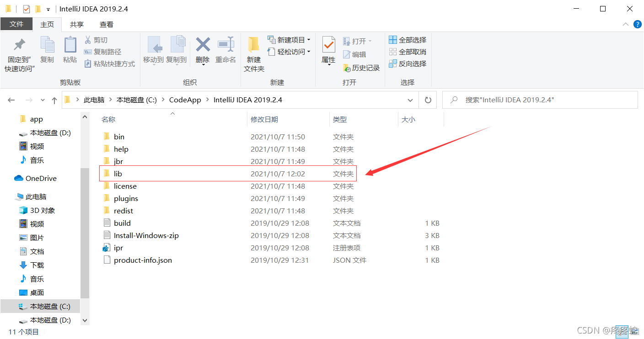Refresh the current folder view
644x339 pixels.
pyautogui.click(x=428, y=100)
